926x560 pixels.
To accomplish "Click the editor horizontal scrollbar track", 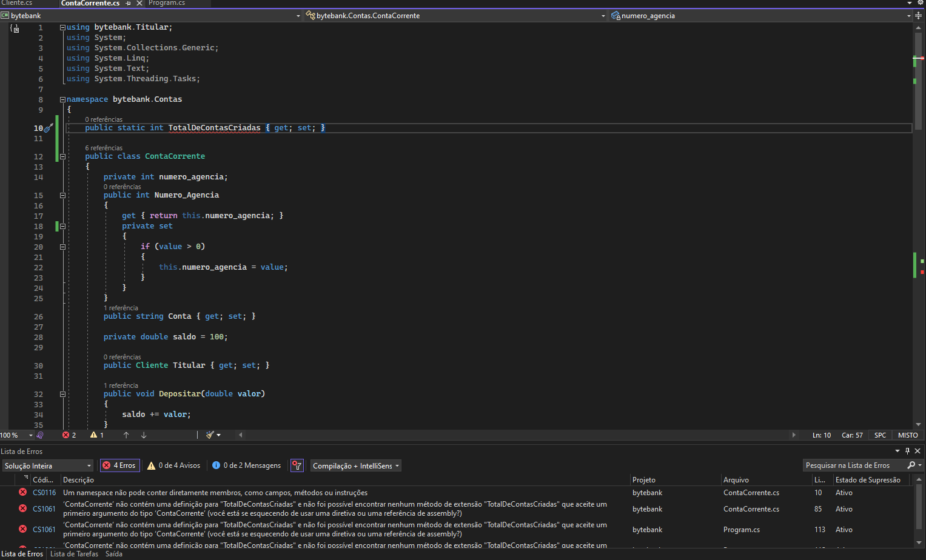I will pos(517,435).
